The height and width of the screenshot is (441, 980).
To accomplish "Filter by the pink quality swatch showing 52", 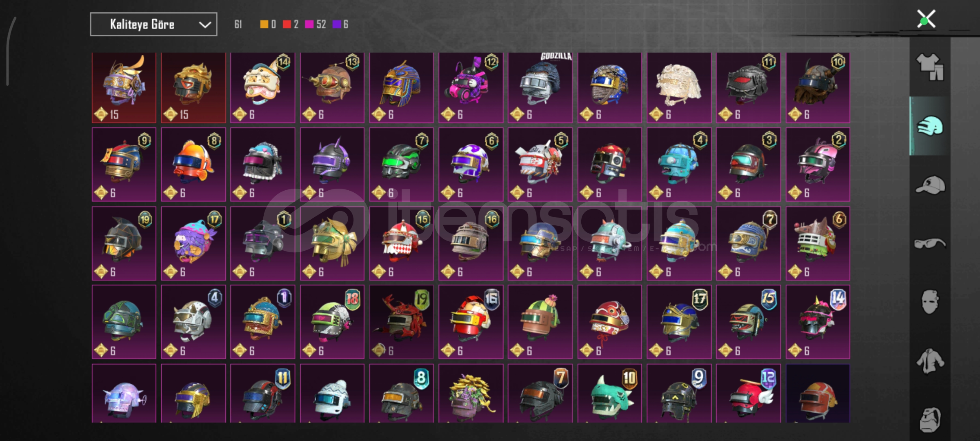I will (309, 24).
